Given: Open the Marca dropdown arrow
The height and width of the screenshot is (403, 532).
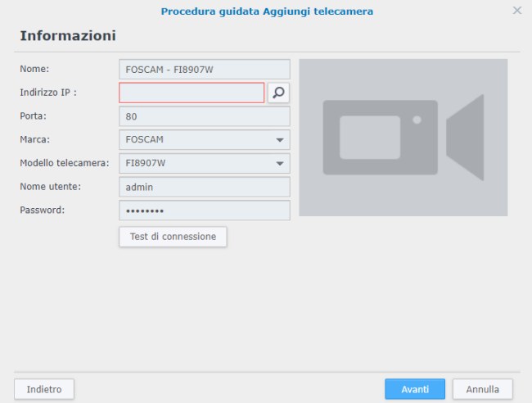Looking at the screenshot, I should [x=280, y=140].
